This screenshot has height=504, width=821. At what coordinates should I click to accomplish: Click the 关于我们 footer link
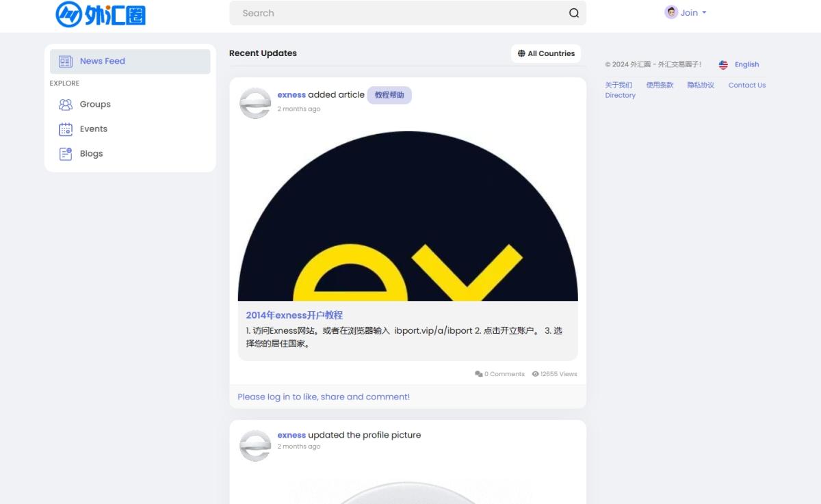click(x=618, y=85)
